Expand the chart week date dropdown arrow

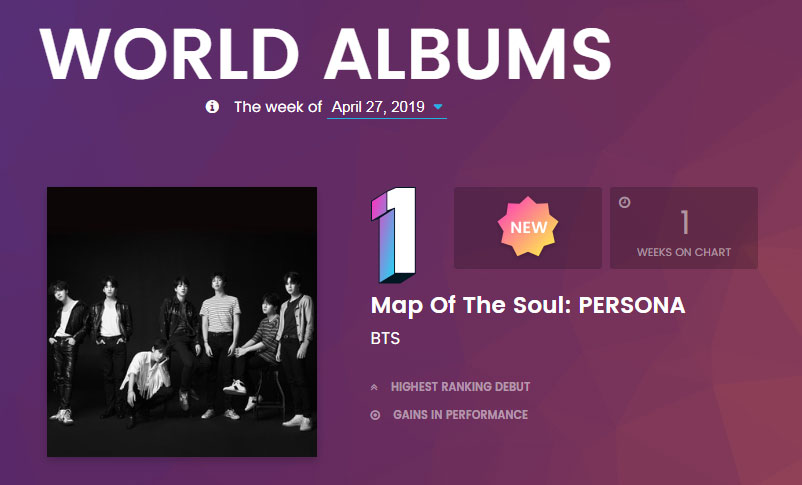[438, 107]
